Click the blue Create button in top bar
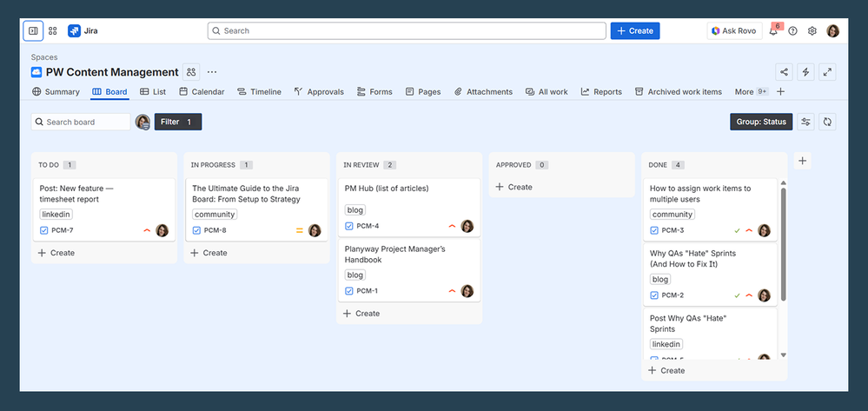The height and width of the screenshot is (411, 868). tap(635, 31)
